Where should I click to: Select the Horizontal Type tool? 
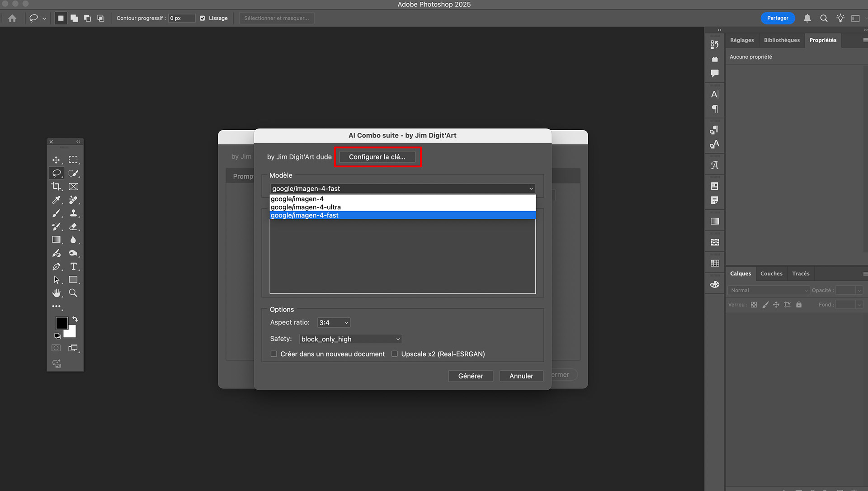tap(73, 267)
